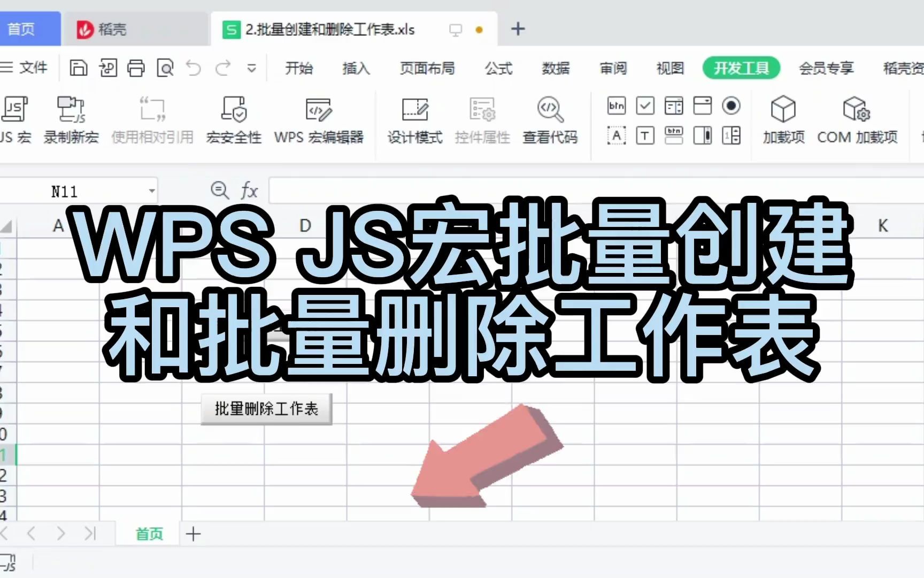The width and height of the screenshot is (924, 578).
Task: Click the 批量删除工作表 button in the sheet
Action: tap(266, 409)
